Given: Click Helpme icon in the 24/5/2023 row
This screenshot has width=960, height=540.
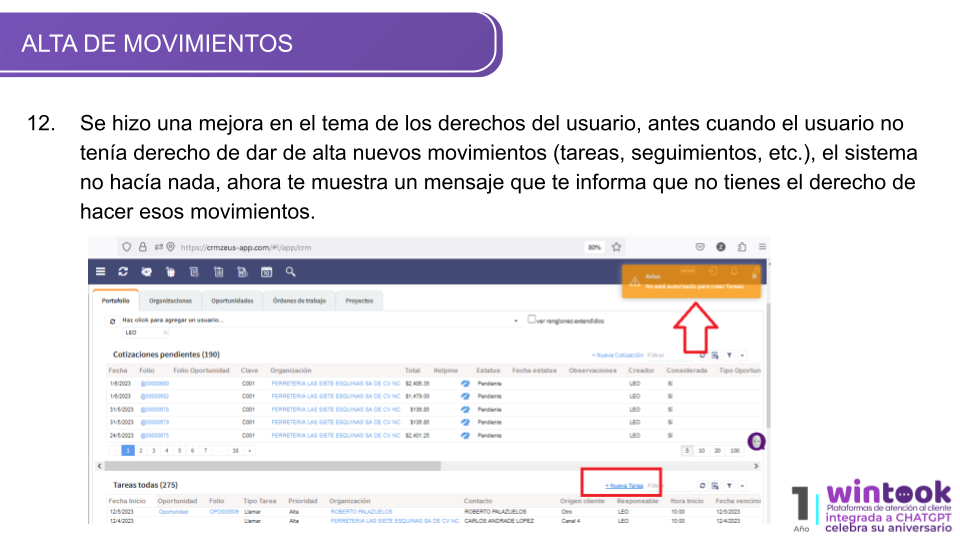Looking at the screenshot, I should click(465, 435).
